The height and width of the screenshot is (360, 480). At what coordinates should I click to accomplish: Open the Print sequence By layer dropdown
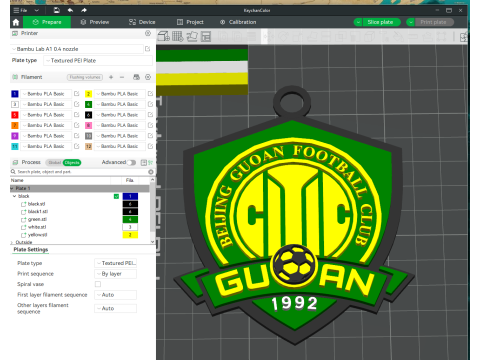coord(116,274)
